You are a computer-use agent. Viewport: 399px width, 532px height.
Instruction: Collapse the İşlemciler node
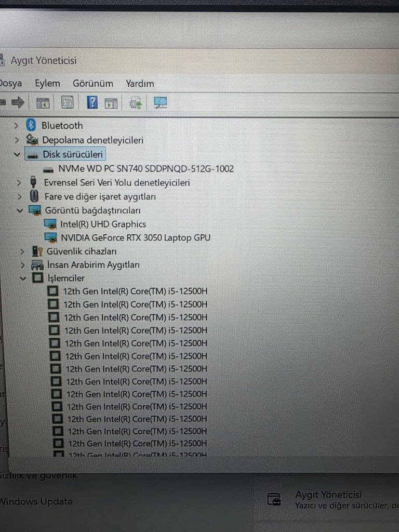[x=23, y=278]
